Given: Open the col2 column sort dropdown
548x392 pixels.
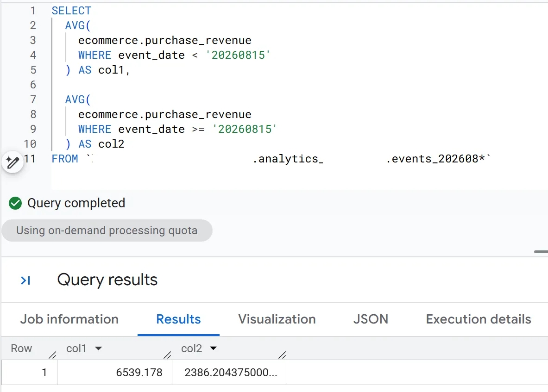Looking at the screenshot, I should click(x=213, y=348).
